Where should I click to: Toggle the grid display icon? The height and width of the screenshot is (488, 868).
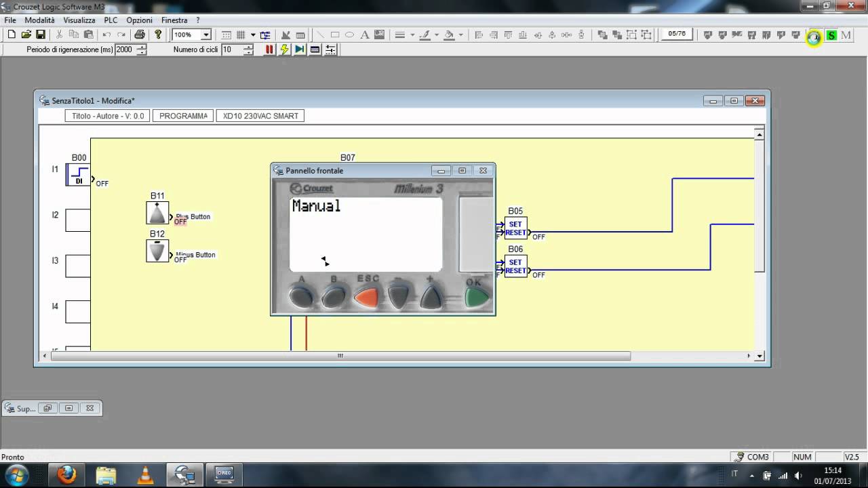coord(241,35)
